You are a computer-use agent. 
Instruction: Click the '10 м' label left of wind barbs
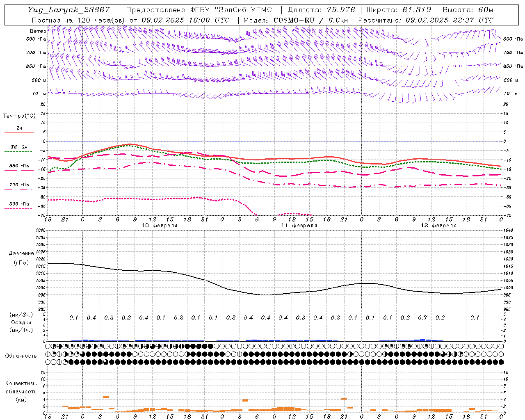(39, 94)
